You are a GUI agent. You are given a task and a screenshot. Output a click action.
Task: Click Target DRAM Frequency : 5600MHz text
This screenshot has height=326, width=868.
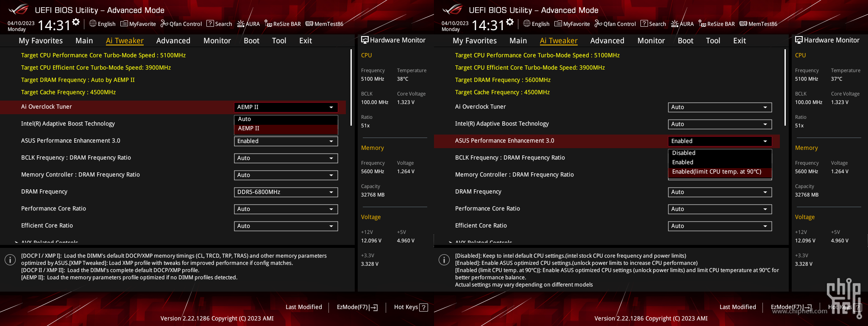[x=503, y=80]
